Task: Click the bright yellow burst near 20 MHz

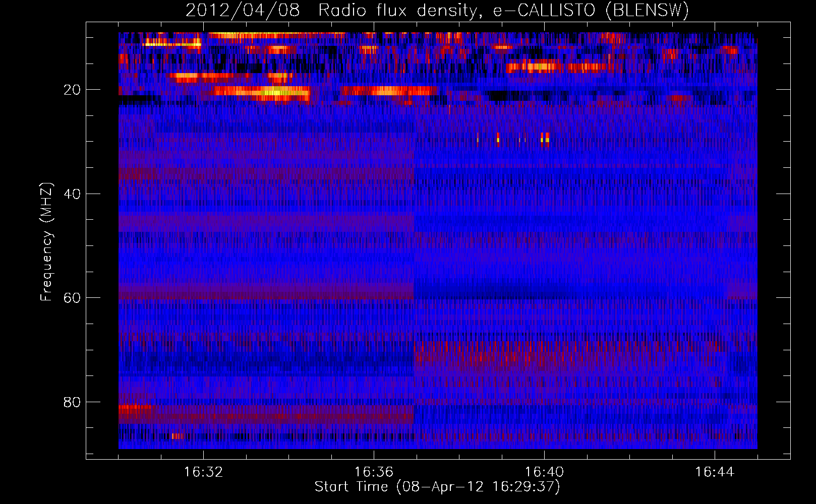Action: click(x=260, y=93)
